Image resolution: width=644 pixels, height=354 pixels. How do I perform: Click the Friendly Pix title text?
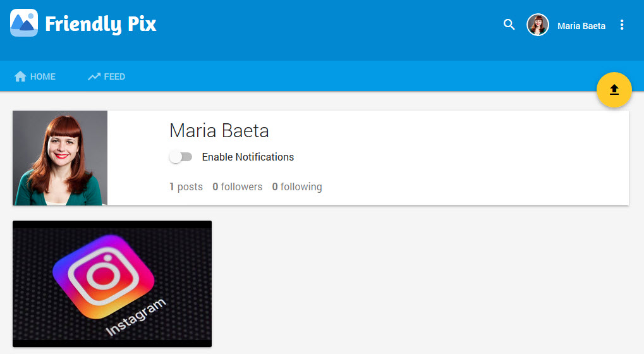tap(100, 25)
